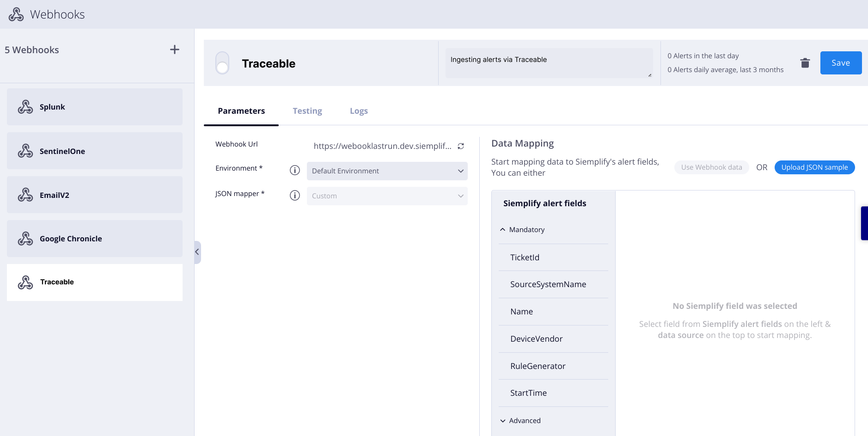
Task: Open the Default Environment dropdown
Action: pos(387,171)
